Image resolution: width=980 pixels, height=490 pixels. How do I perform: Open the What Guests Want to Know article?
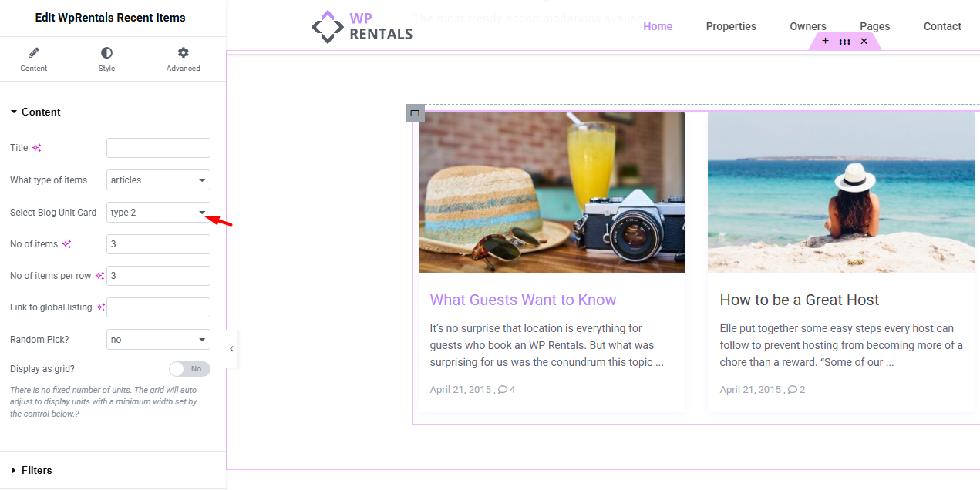click(x=523, y=300)
